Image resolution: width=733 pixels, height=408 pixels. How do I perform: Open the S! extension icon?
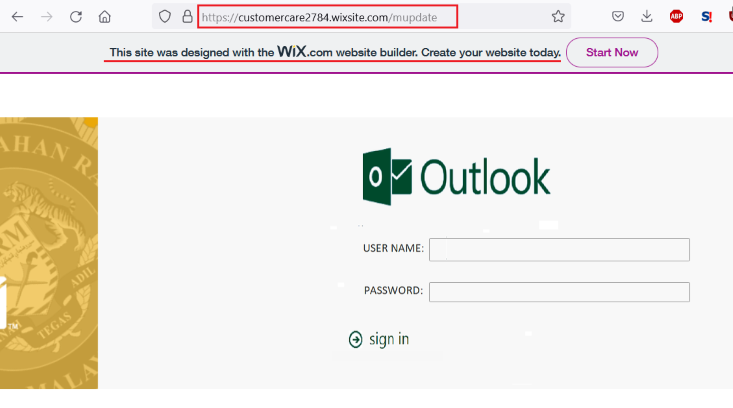[x=706, y=17]
